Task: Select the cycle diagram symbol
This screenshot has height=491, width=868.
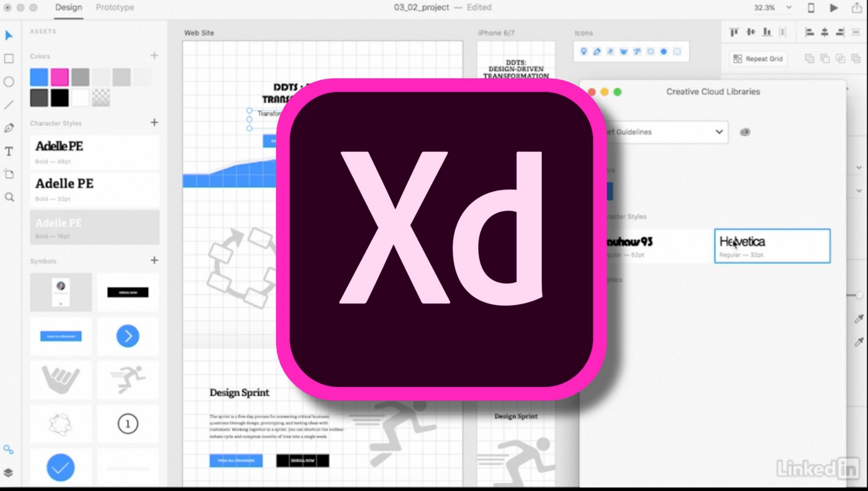Action: click(x=61, y=424)
